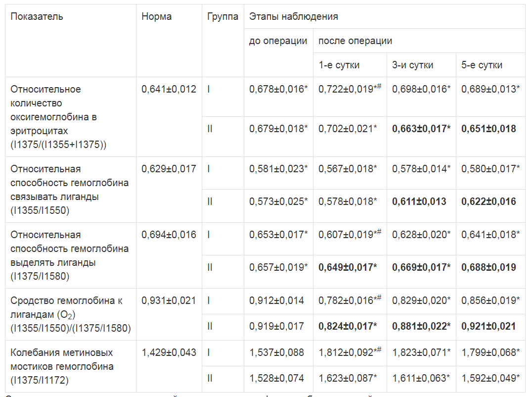Click the cell with value 1,592±0,049
The image size is (532, 397).
(x=490, y=378)
